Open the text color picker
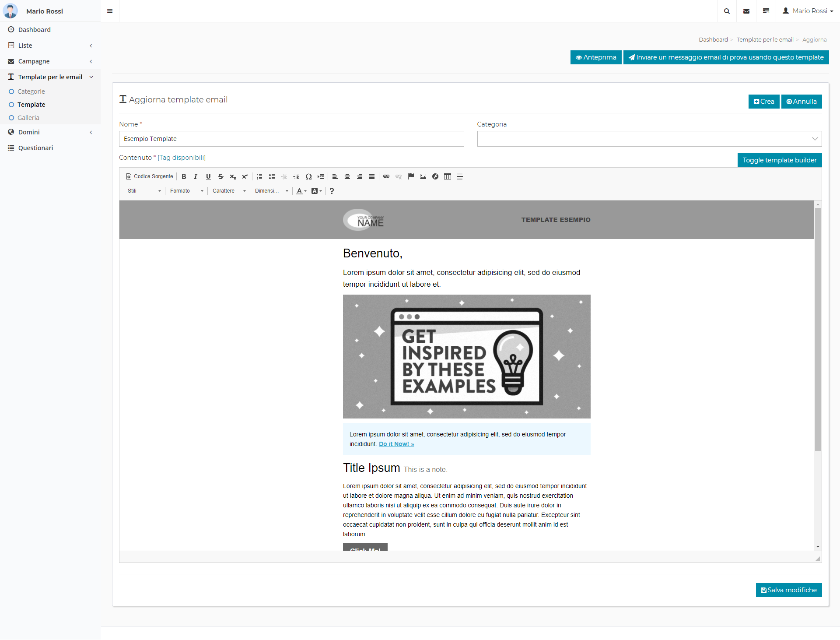The image size is (840, 640). point(301,191)
